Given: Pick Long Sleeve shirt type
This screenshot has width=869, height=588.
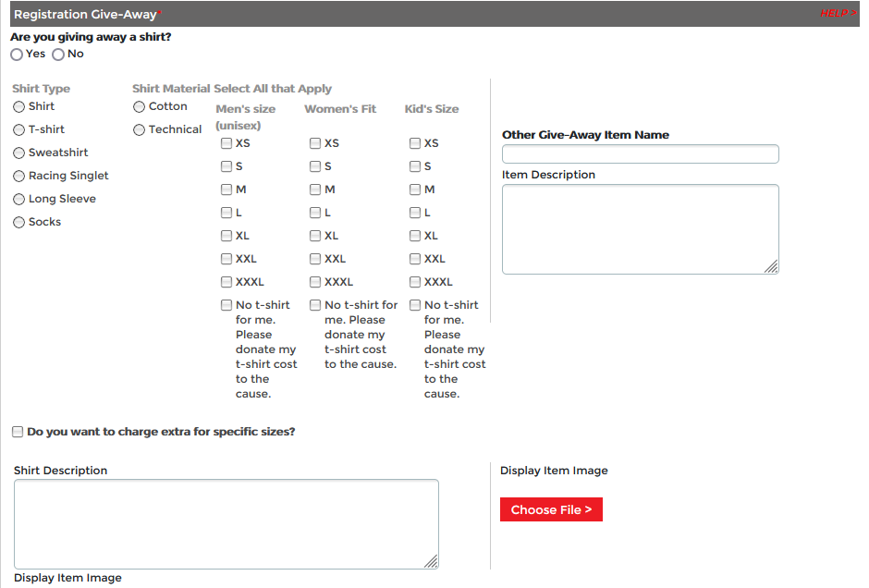Looking at the screenshot, I should (18, 200).
